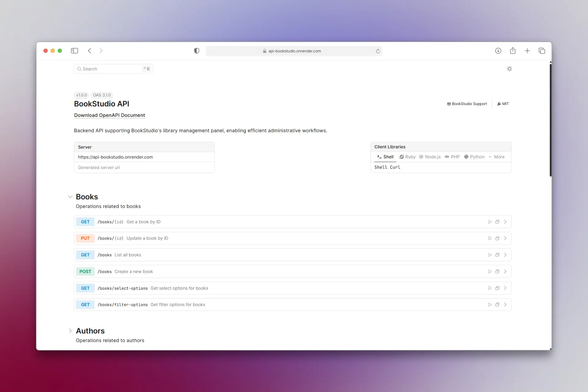The width and height of the screenshot is (588, 392).
Task: Contact BookStudio Support
Action: [x=467, y=104]
